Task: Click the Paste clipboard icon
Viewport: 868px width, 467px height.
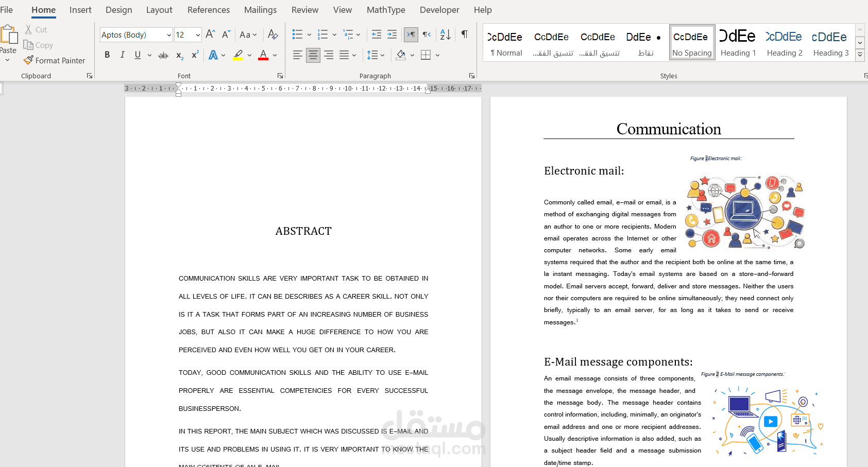Action: pyautogui.click(x=8, y=34)
